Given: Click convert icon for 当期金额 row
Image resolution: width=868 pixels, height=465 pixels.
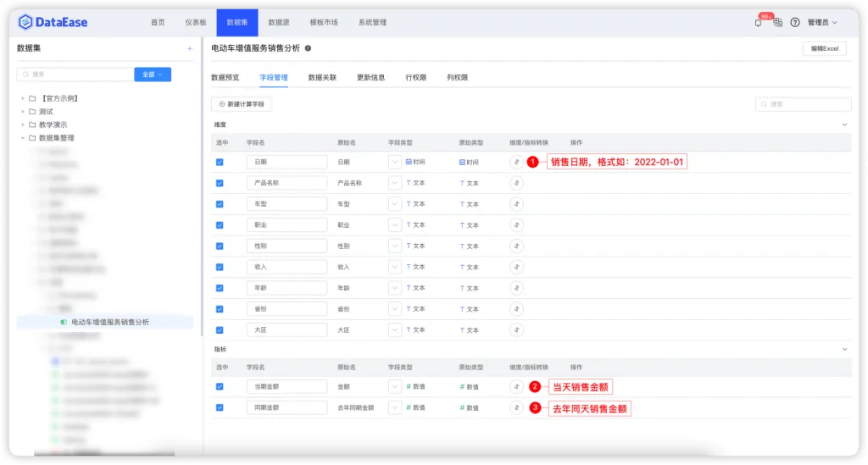Looking at the screenshot, I should 516,386.
